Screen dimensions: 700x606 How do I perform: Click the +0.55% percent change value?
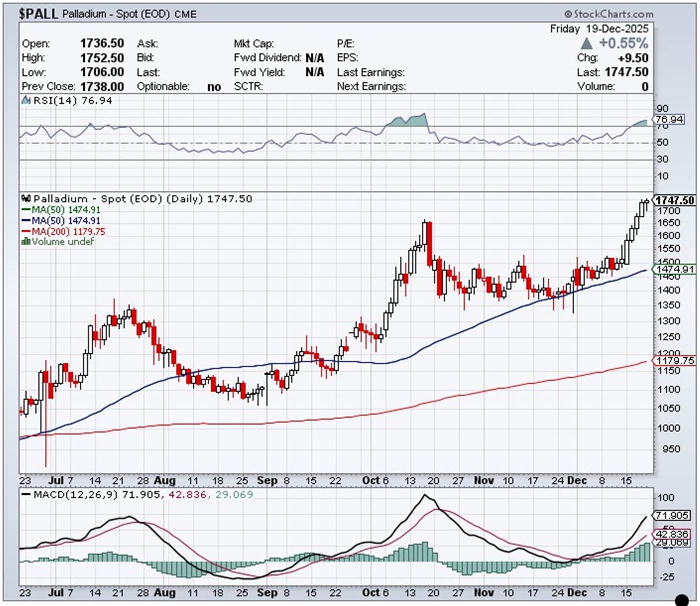click(x=623, y=43)
